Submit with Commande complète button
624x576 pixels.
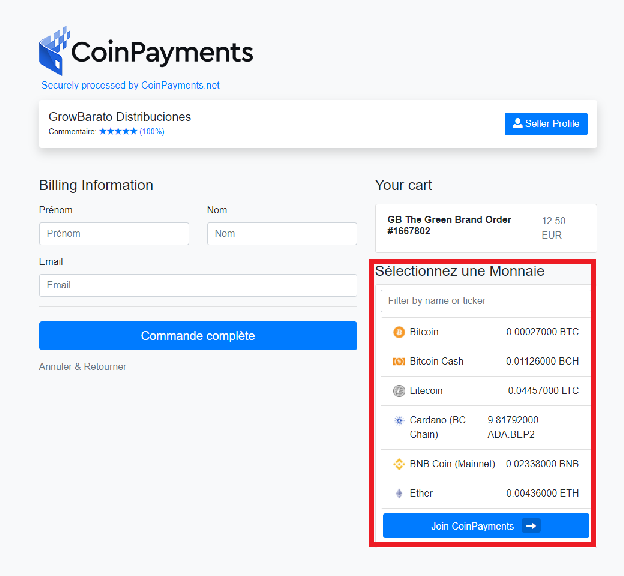point(198,336)
